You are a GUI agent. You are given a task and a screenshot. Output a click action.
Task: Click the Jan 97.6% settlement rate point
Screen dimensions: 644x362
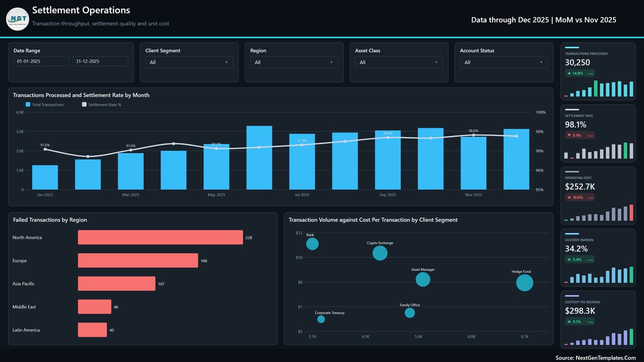(x=45, y=149)
